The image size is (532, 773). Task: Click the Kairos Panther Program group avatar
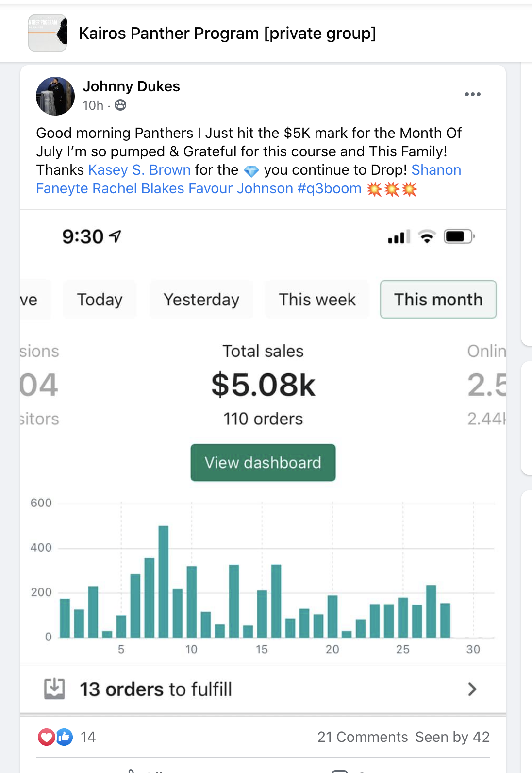click(x=48, y=33)
